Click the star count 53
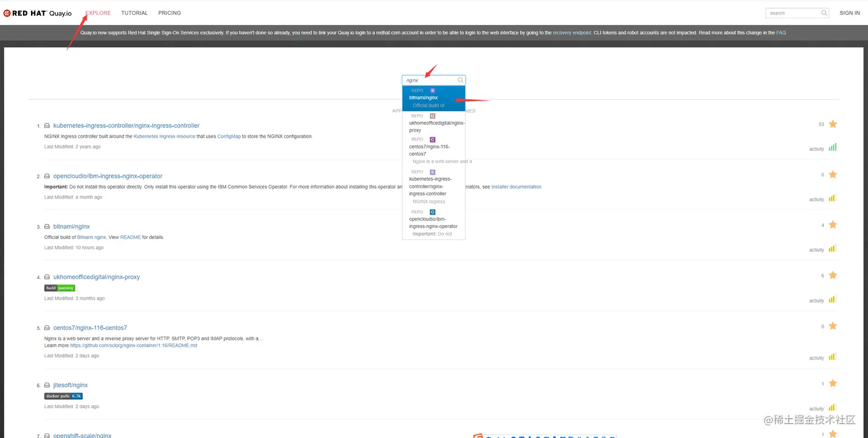Screen dimensions: 868x438 click(821, 125)
